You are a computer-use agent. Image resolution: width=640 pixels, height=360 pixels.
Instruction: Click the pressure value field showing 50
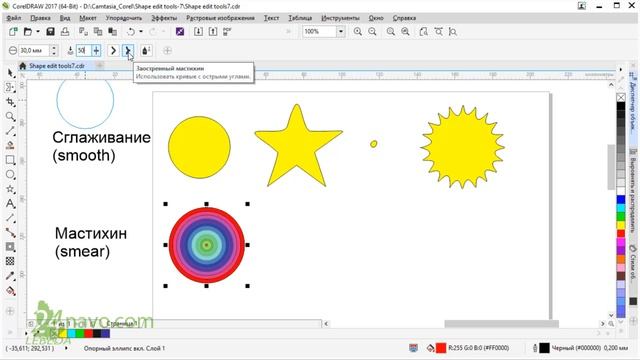[x=83, y=51]
